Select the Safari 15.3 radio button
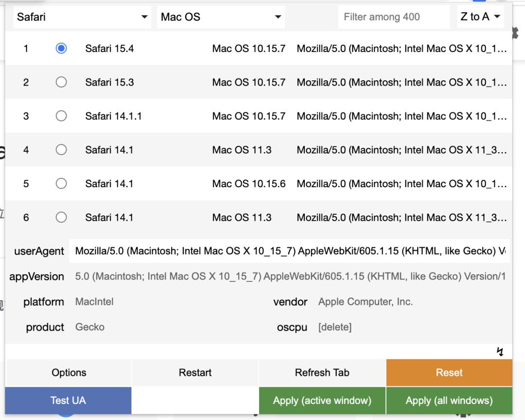Screen dimensions: 525x420 coord(61,82)
